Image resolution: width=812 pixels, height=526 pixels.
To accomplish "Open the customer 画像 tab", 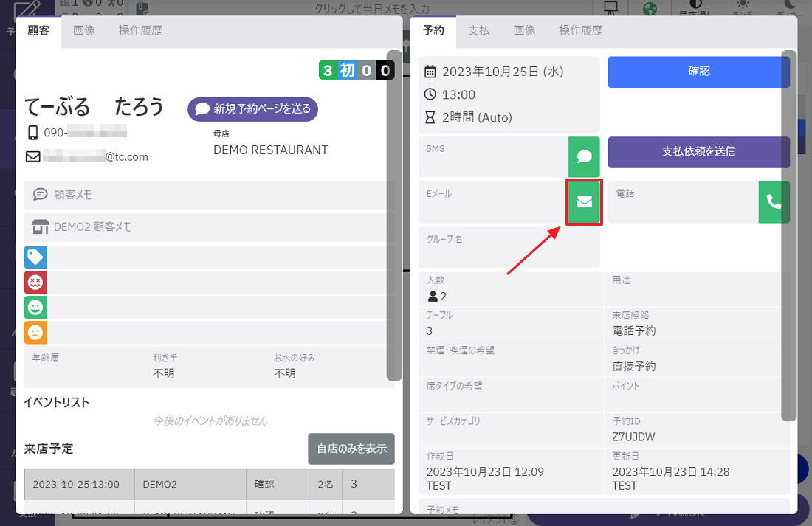I will [x=84, y=31].
